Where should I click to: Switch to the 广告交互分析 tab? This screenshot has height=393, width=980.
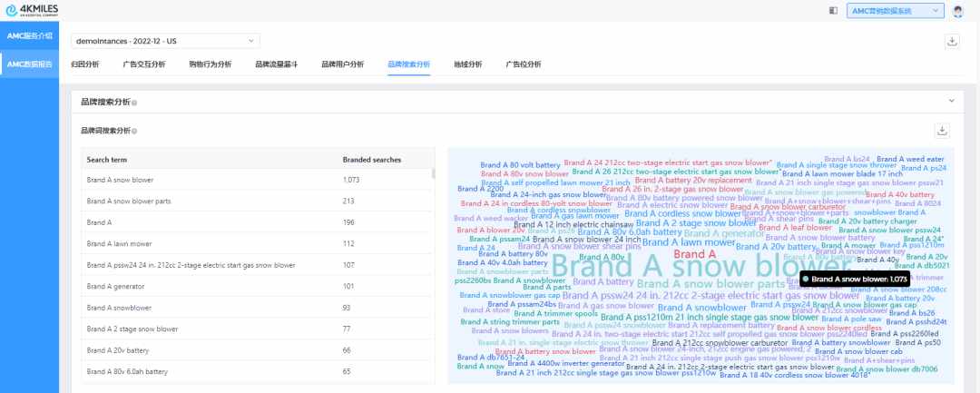coord(143,64)
